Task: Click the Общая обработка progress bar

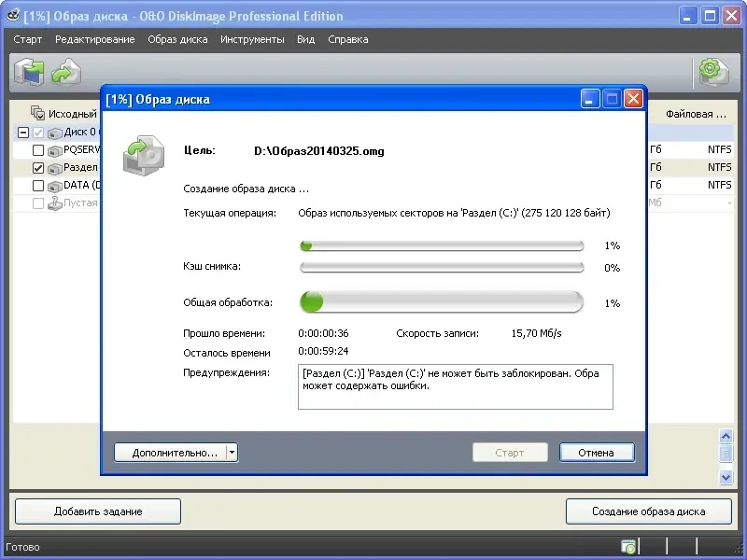Action: pyautogui.click(x=442, y=301)
